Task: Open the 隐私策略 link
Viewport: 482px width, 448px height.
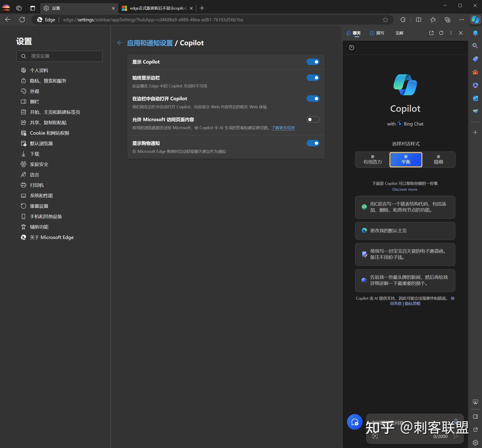Action: coord(412,304)
